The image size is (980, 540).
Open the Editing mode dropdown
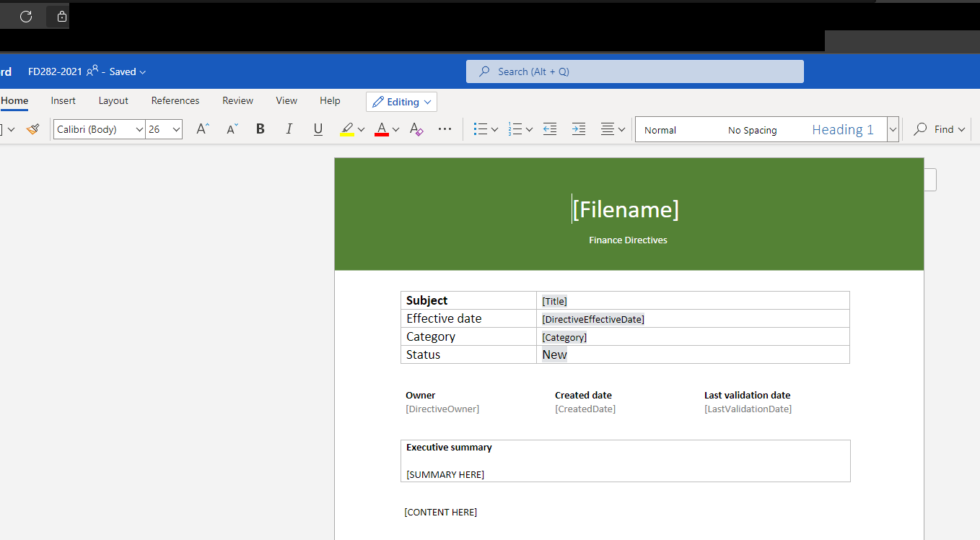(401, 102)
